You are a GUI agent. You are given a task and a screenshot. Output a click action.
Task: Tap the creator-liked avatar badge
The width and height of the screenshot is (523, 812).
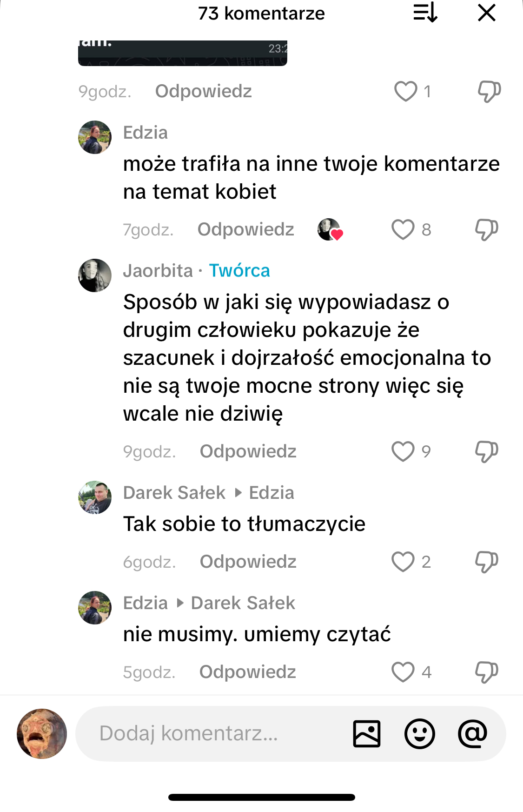click(330, 229)
